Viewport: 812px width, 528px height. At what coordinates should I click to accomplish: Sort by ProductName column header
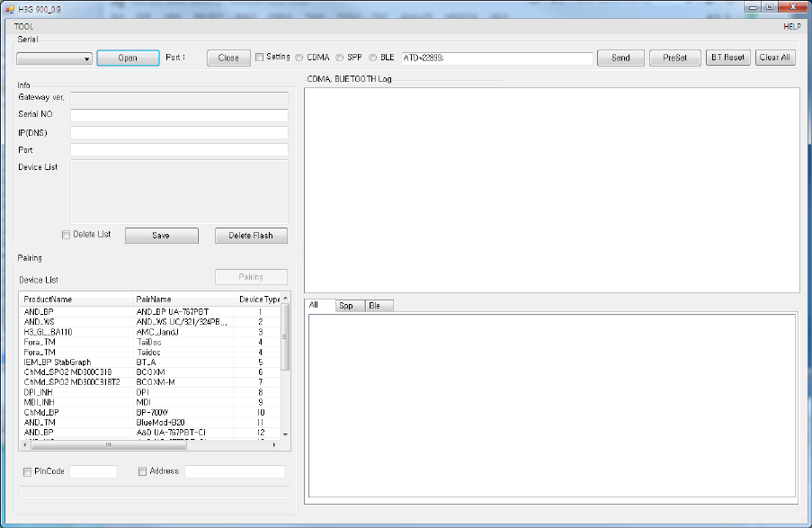point(76,299)
